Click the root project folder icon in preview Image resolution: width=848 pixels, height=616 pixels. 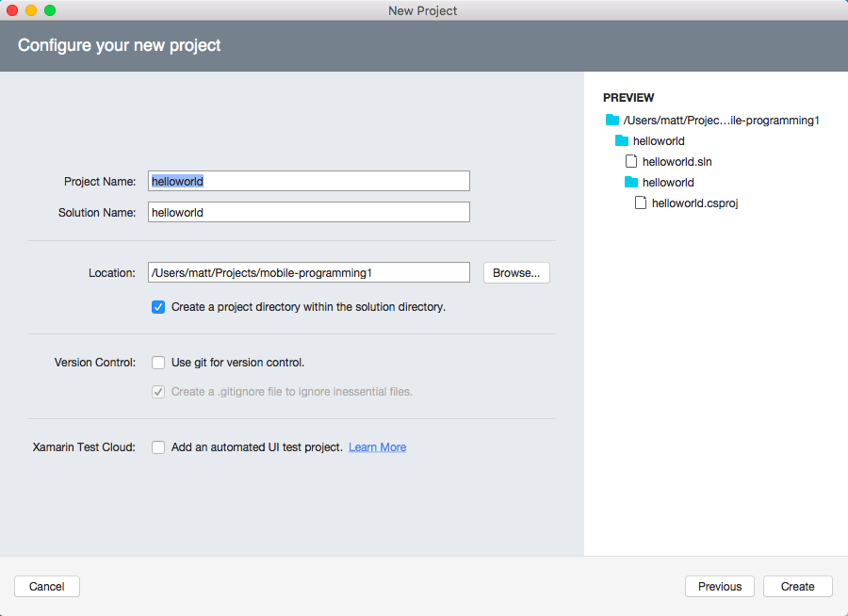click(612, 120)
